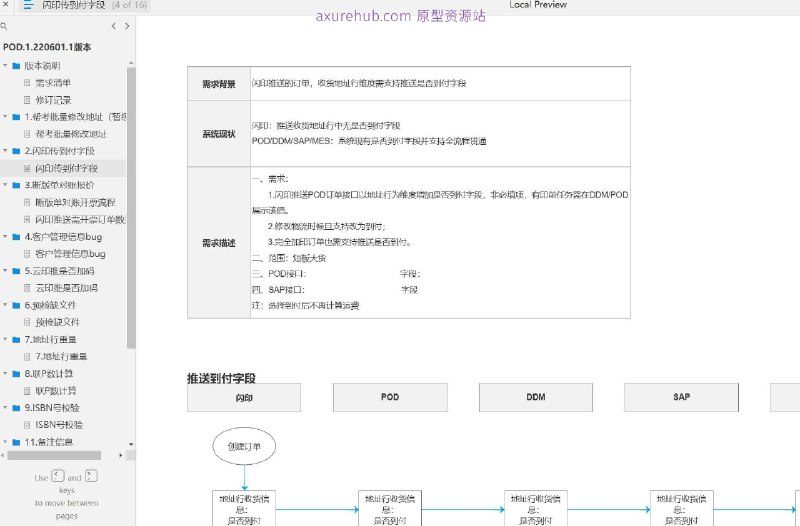This screenshot has height=526, width=800.
Task: Click the 推送到付字段 heading
Action: coord(221,378)
